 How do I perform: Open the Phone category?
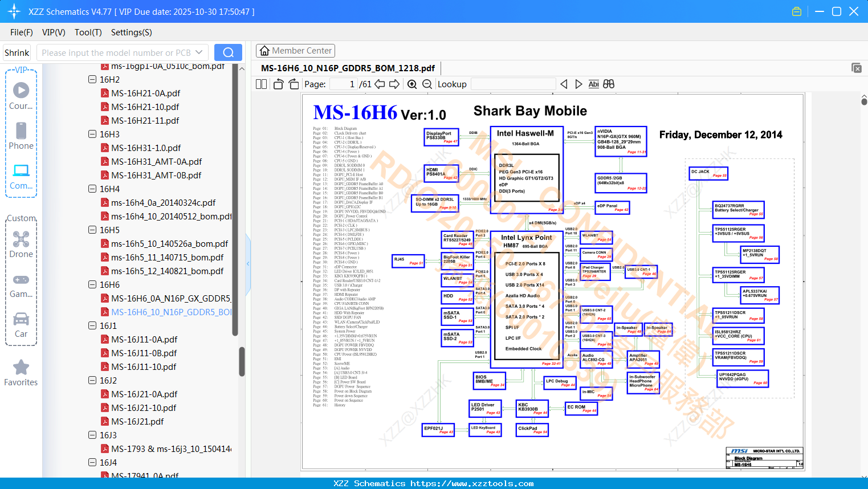21,136
